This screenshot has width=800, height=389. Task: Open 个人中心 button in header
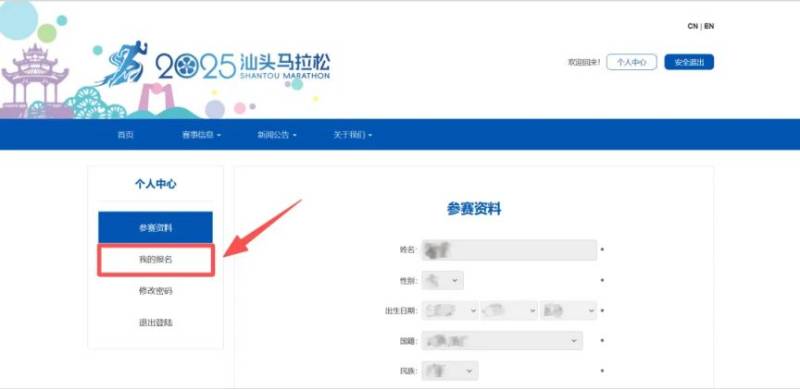tap(632, 62)
